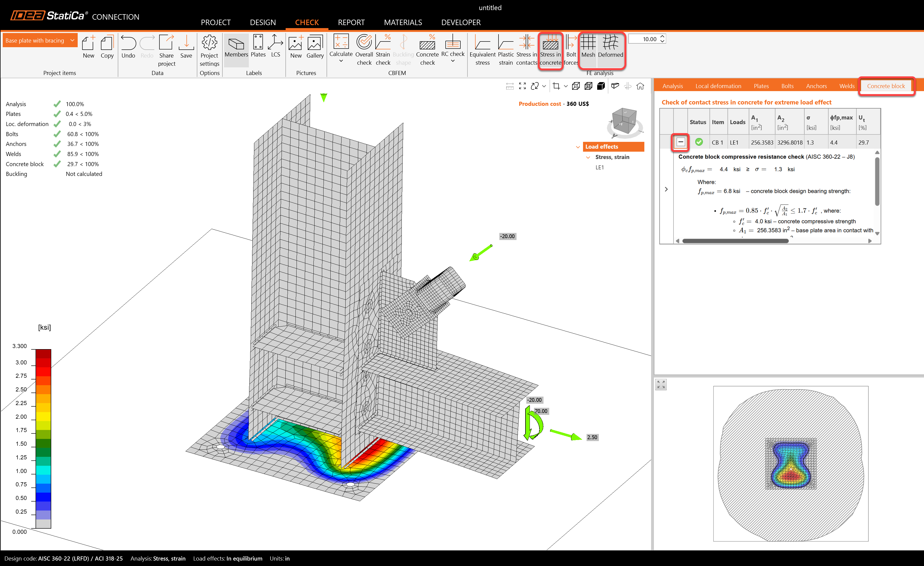Expand the crop tool dropdown arrow
924x566 pixels.
pos(566,86)
